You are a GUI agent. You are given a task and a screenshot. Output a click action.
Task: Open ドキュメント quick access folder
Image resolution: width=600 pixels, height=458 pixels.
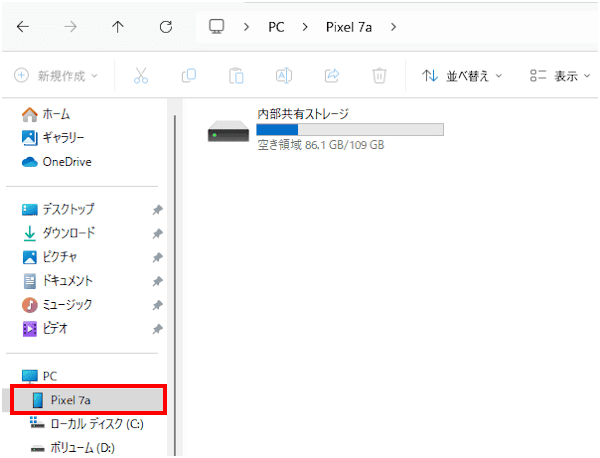point(57,281)
